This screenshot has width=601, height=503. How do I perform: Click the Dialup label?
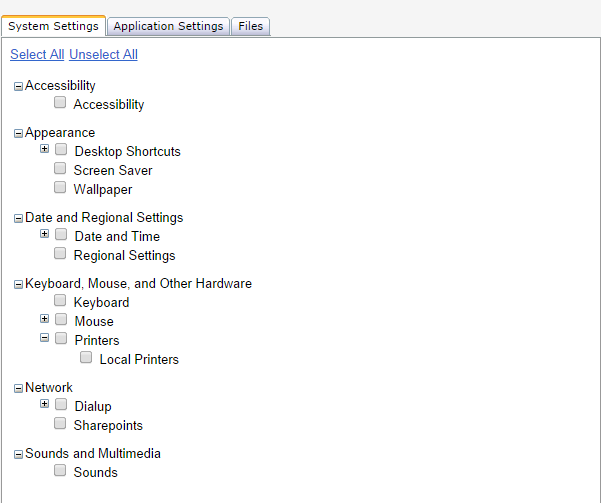(x=93, y=407)
